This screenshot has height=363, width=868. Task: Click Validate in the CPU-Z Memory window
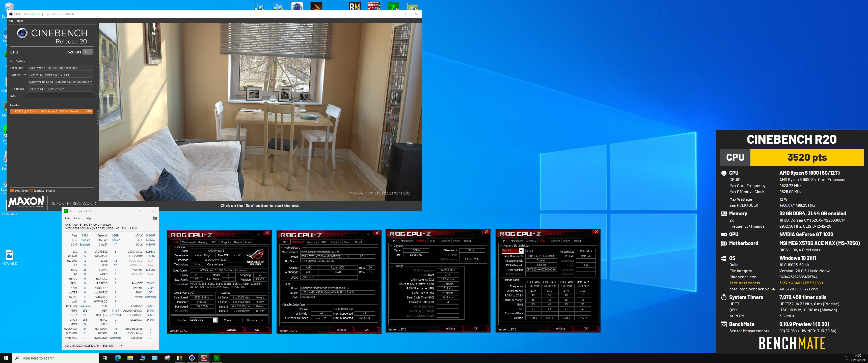[450, 328]
